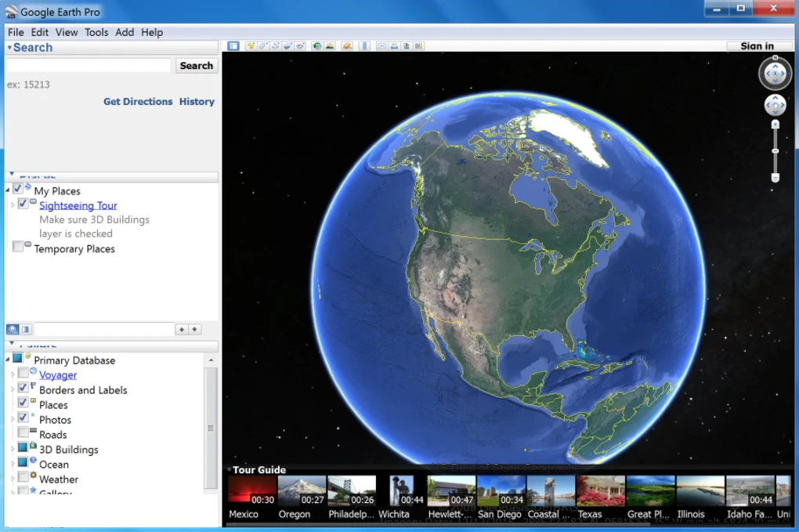The width and height of the screenshot is (799, 532).
Task: Select the Add Path tool
Action: 276,46
